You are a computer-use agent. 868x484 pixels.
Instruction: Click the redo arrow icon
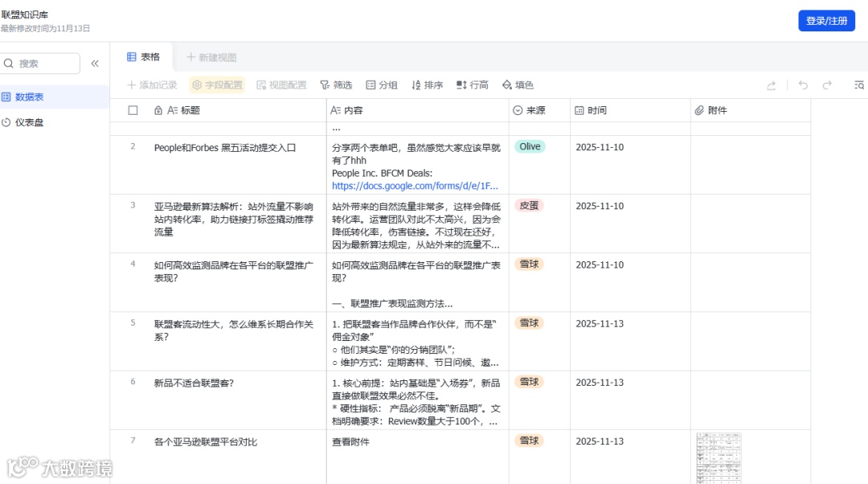tap(827, 85)
